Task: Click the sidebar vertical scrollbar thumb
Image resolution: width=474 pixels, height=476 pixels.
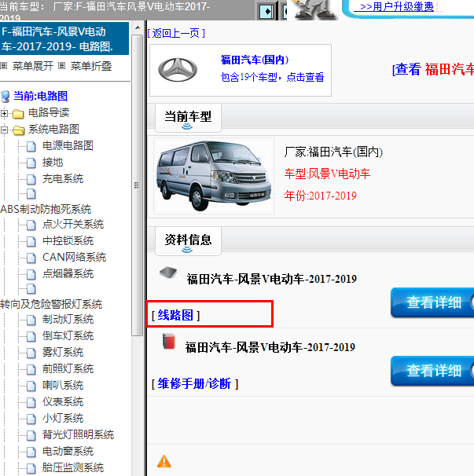Action: (x=138, y=185)
